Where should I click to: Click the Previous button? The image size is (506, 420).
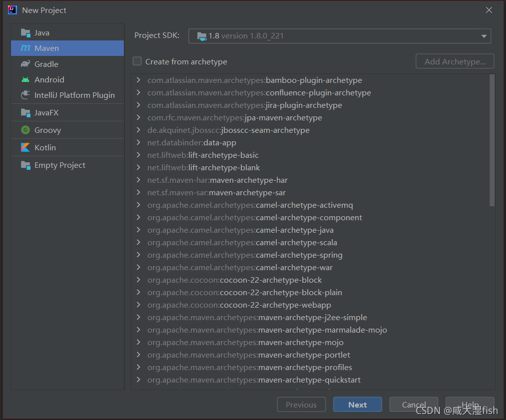(301, 405)
